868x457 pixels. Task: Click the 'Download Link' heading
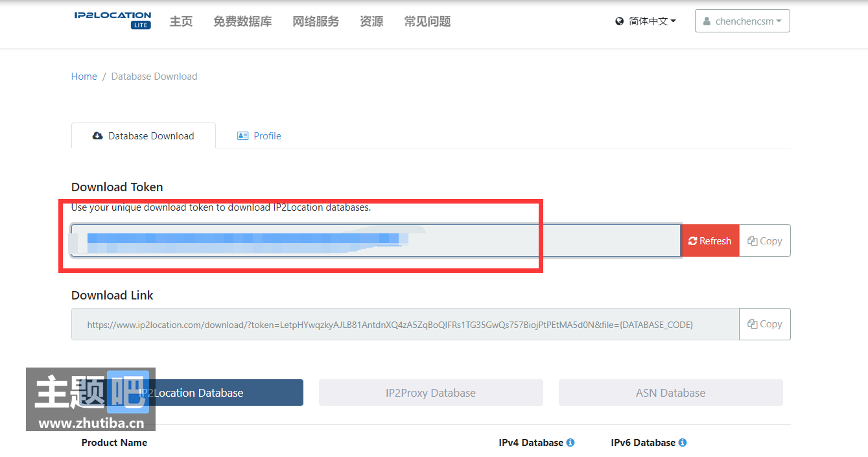pyautogui.click(x=112, y=296)
